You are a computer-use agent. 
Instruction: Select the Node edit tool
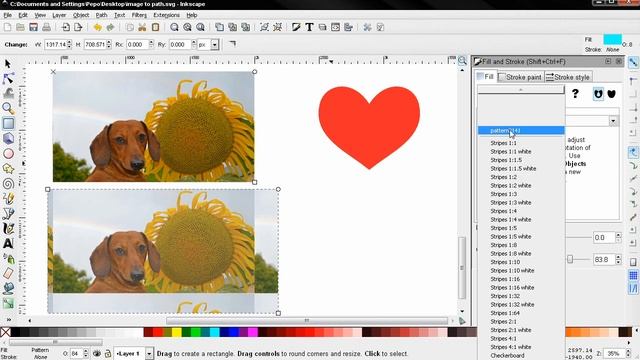pyautogui.click(x=8, y=78)
